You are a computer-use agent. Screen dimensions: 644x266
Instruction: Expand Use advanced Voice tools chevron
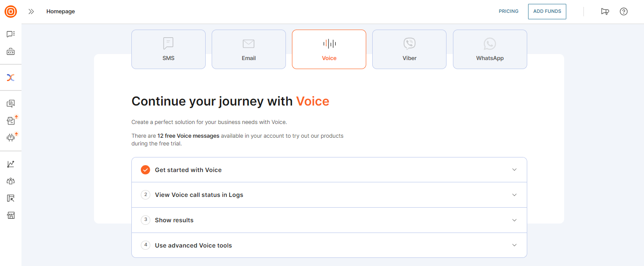pos(514,245)
